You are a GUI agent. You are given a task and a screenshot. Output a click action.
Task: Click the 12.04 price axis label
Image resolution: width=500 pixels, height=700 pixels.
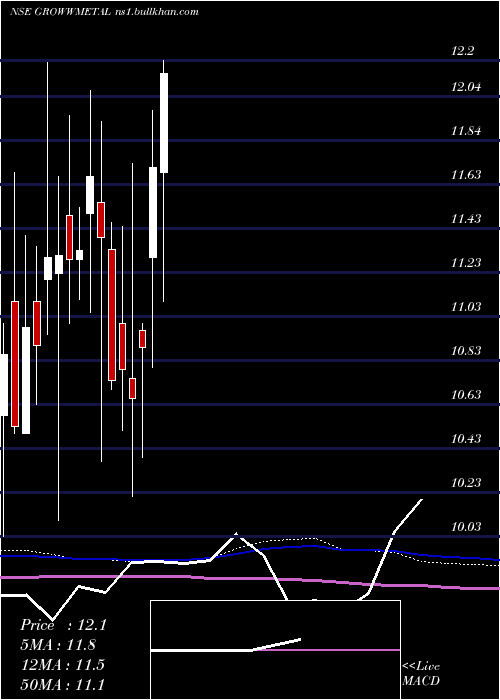pos(466,87)
